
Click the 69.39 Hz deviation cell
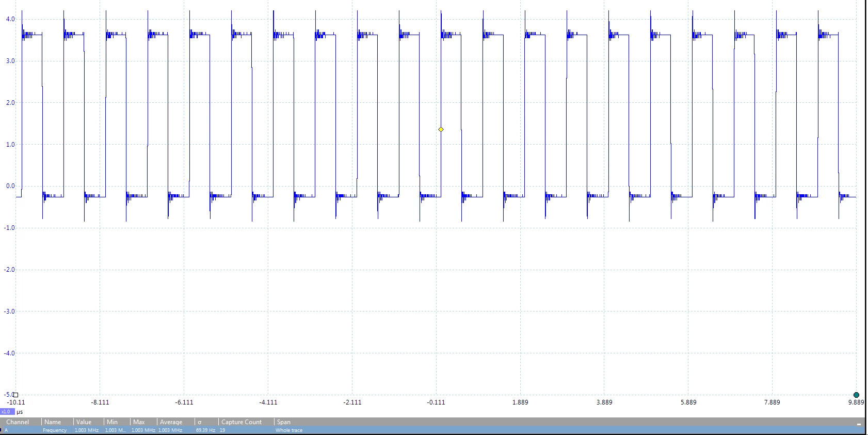click(205, 430)
